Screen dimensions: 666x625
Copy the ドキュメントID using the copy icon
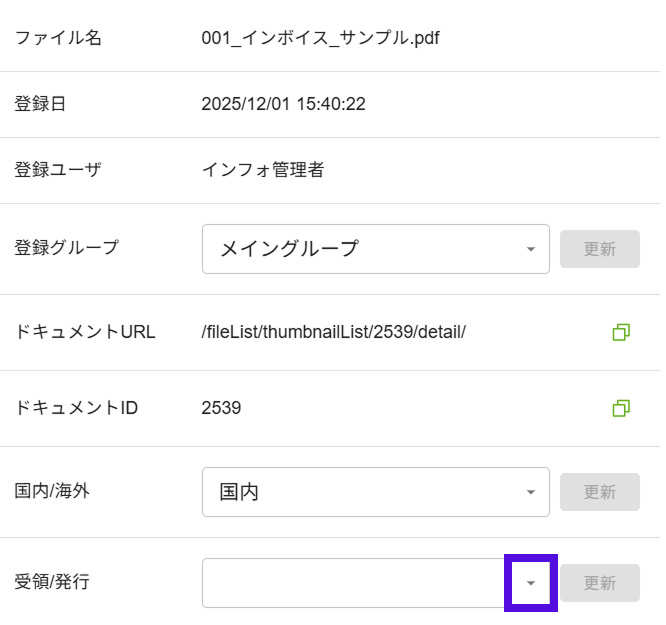[620, 408]
